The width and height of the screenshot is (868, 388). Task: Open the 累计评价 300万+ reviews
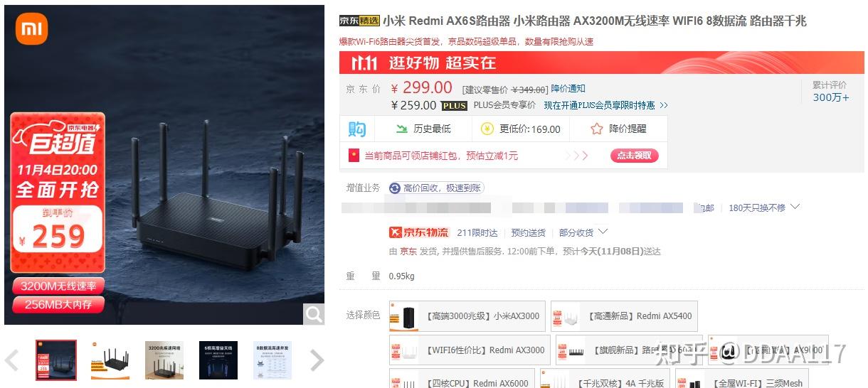click(830, 91)
